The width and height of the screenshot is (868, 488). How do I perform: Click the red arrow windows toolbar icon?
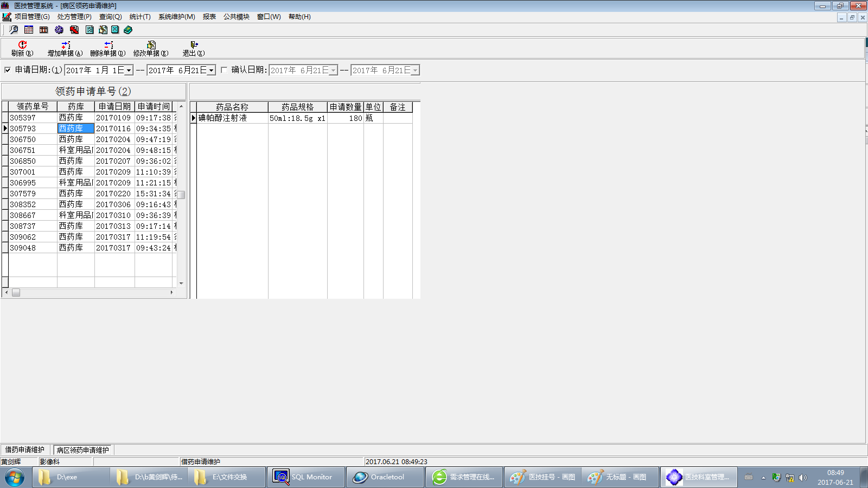74,30
